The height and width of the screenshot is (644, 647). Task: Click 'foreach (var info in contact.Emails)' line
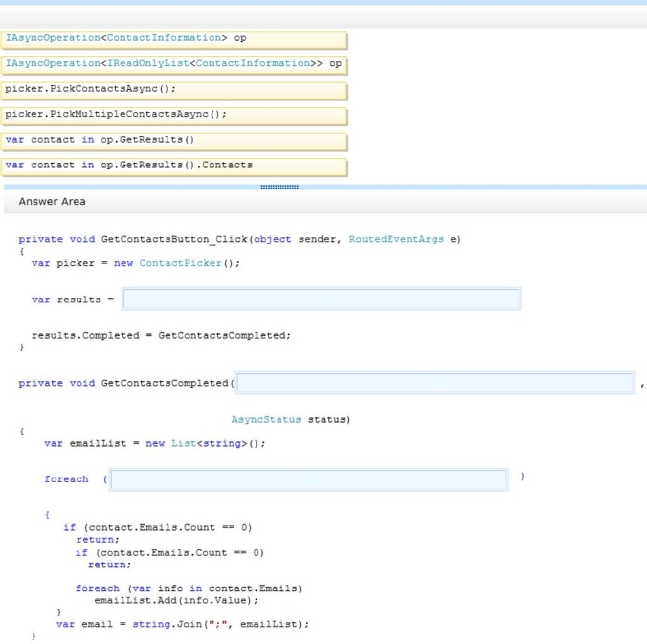[189, 588]
